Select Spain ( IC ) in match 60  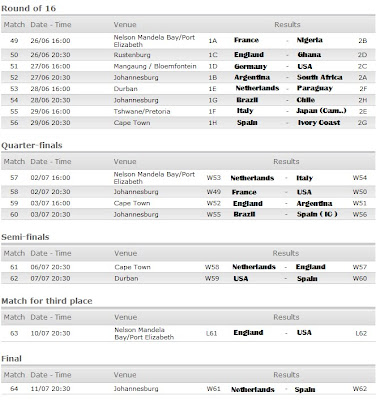point(317,214)
